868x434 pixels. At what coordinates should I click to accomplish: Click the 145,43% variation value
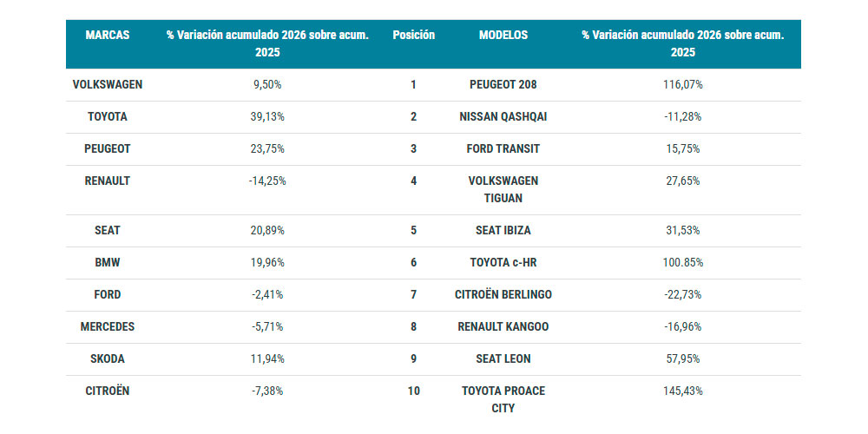pyautogui.click(x=681, y=391)
